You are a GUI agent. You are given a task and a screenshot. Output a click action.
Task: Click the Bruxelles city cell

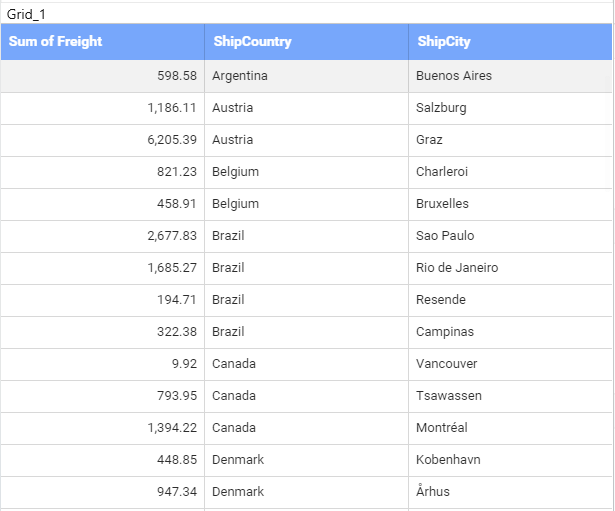[x=442, y=204]
